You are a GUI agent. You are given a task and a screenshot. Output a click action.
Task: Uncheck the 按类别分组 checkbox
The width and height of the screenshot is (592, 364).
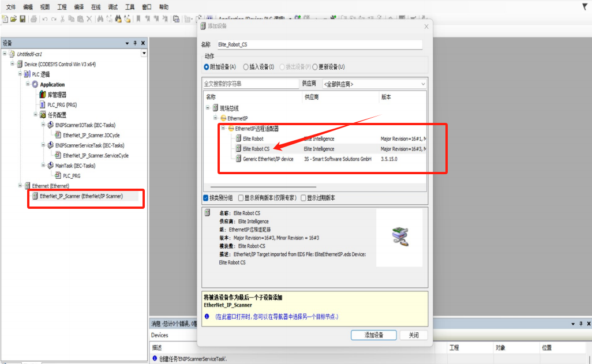[x=206, y=198]
